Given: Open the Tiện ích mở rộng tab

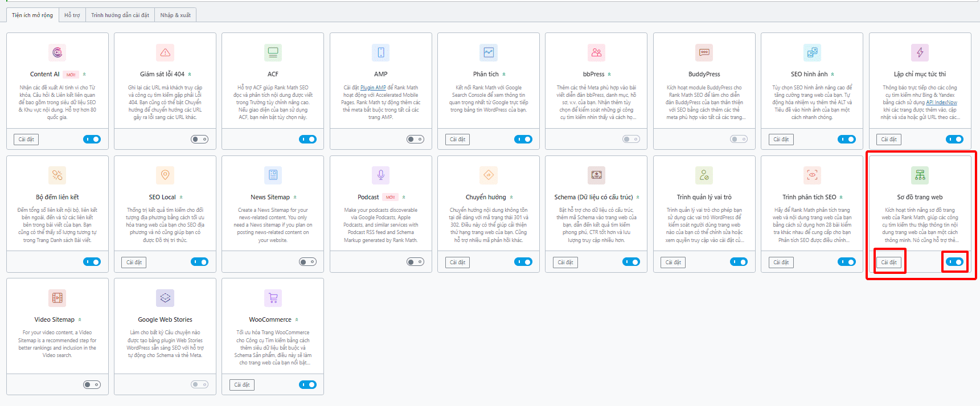Looking at the screenshot, I should click(x=32, y=15).
